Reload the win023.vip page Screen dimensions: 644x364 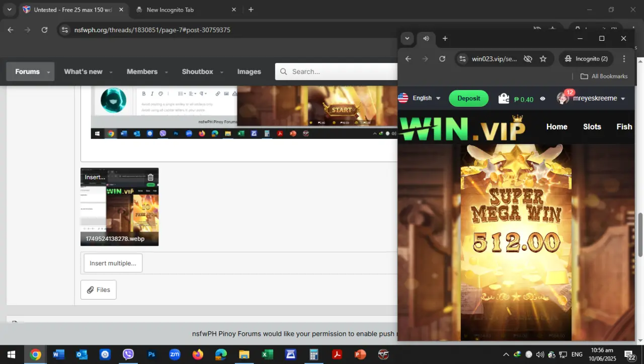click(x=442, y=59)
